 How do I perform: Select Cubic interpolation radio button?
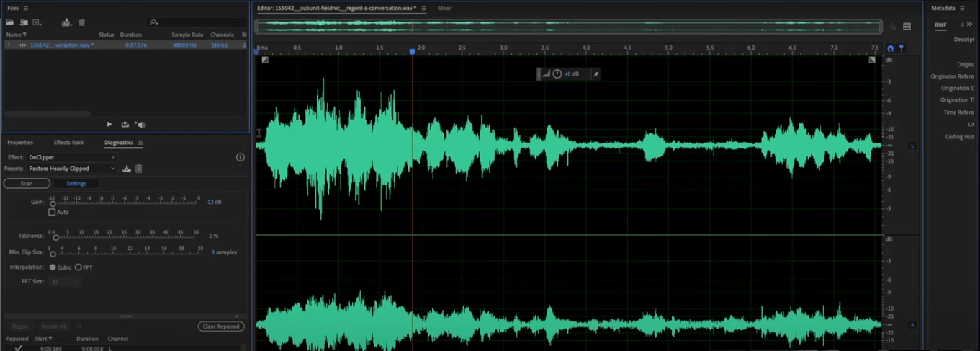pyautogui.click(x=53, y=267)
